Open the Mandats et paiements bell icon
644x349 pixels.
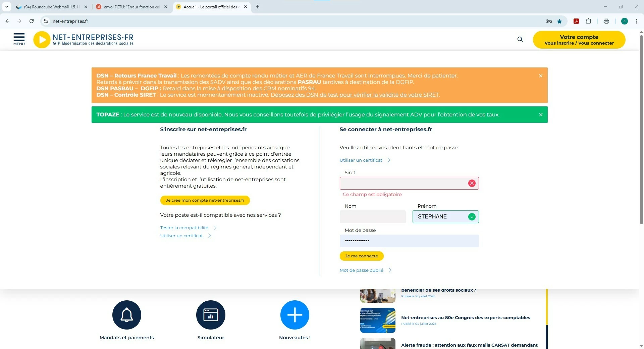[x=127, y=315]
